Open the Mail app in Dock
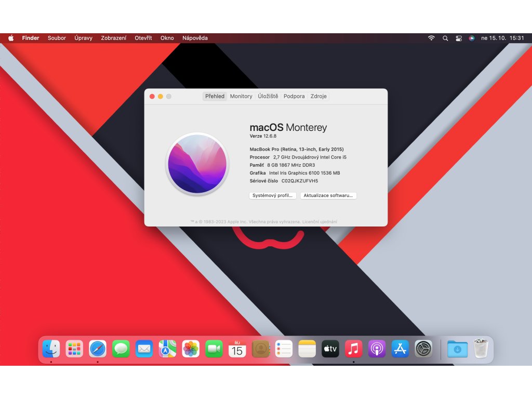The image size is (532, 399). point(144,349)
